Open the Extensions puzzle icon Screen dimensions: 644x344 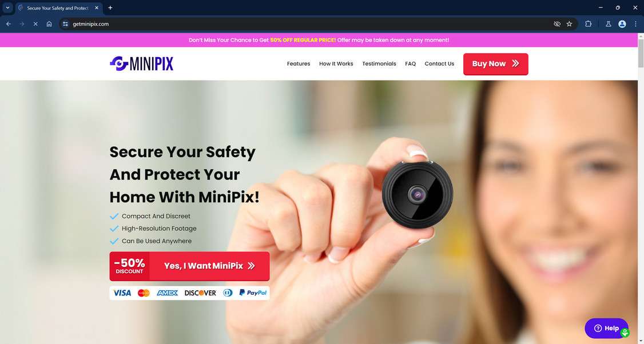588,24
